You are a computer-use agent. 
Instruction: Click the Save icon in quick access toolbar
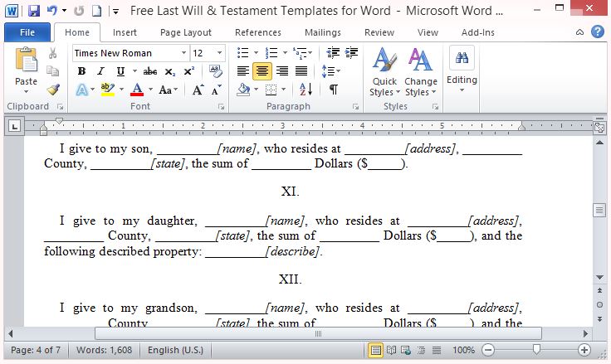point(34,12)
